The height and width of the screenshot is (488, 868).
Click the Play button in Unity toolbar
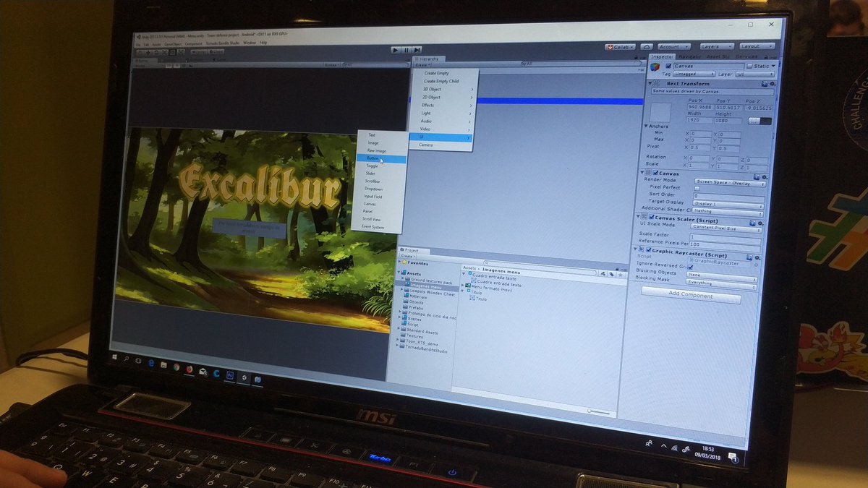coord(395,49)
